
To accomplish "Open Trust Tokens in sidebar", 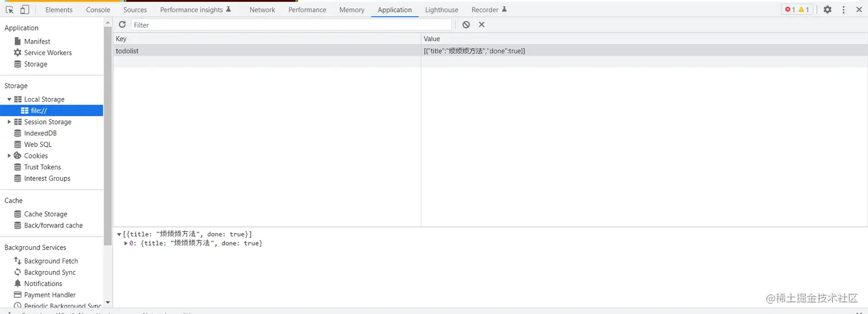I will point(42,167).
